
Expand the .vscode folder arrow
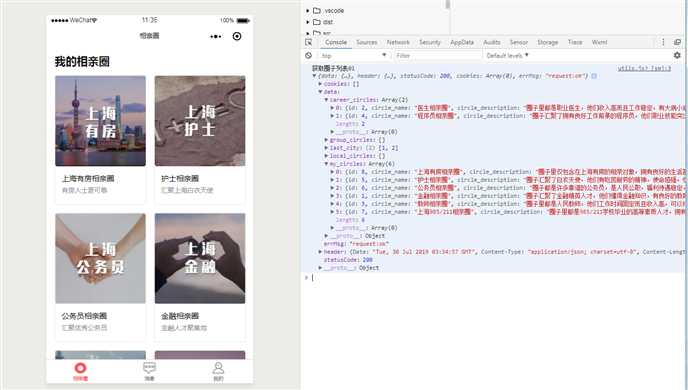(308, 11)
